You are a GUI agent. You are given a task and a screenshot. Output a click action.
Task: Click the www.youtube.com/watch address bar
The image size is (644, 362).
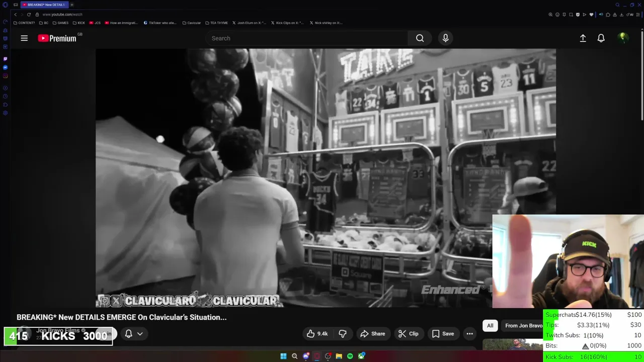pyautogui.click(x=62, y=15)
